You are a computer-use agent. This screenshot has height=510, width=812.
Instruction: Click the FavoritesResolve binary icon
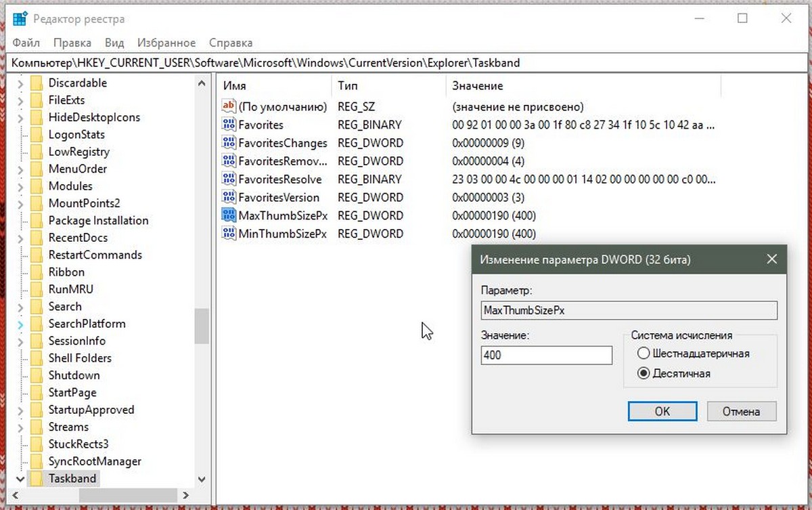click(228, 179)
